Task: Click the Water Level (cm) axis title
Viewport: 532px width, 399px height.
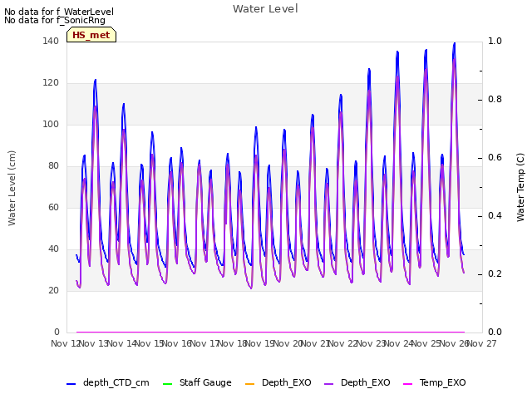Action: 12,188
